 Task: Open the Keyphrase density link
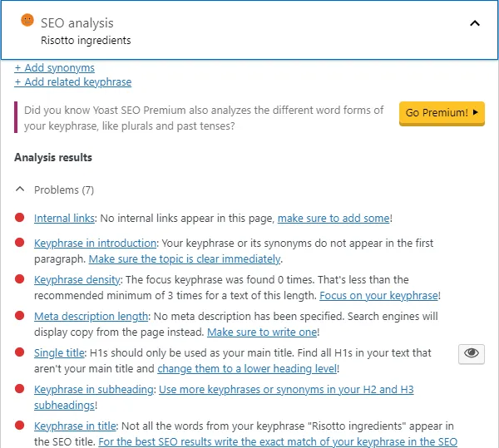click(x=77, y=280)
